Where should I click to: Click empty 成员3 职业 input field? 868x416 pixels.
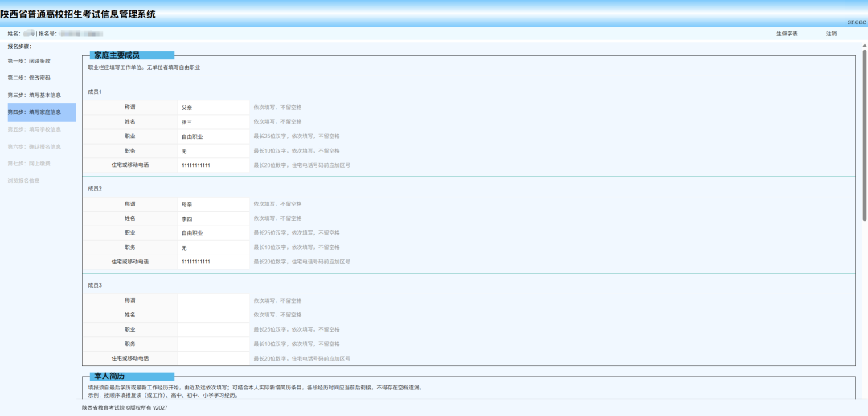coord(213,329)
